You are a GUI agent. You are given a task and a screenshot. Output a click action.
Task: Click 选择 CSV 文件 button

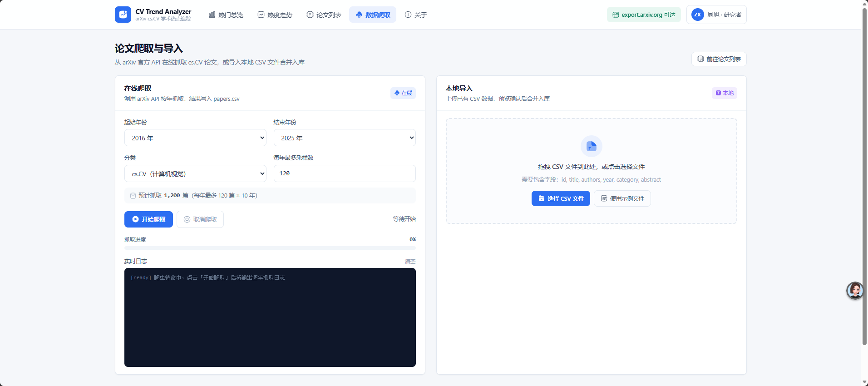tap(561, 198)
